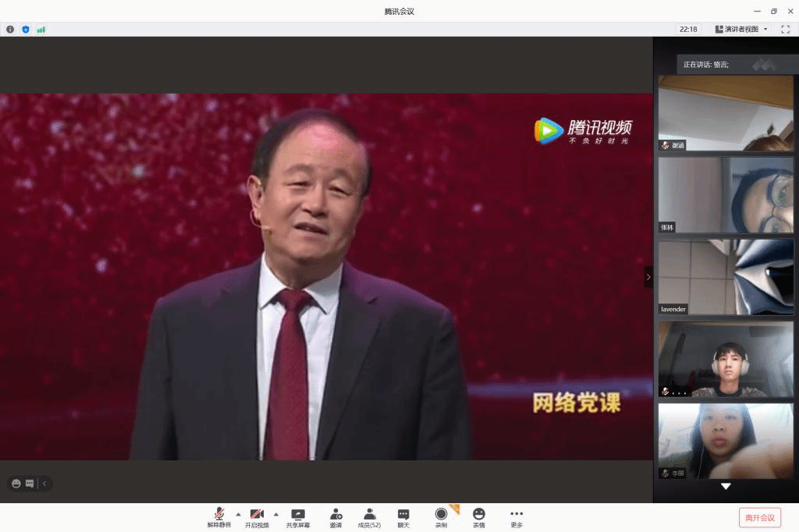Viewport: 799px width, 532px height.
Task: Click the blue security shield icon
Action: click(25, 29)
